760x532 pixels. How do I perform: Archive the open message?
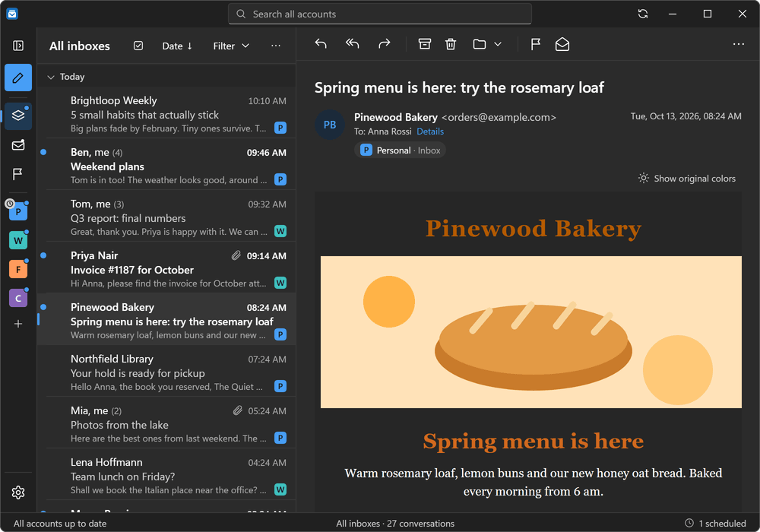click(425, 44)
